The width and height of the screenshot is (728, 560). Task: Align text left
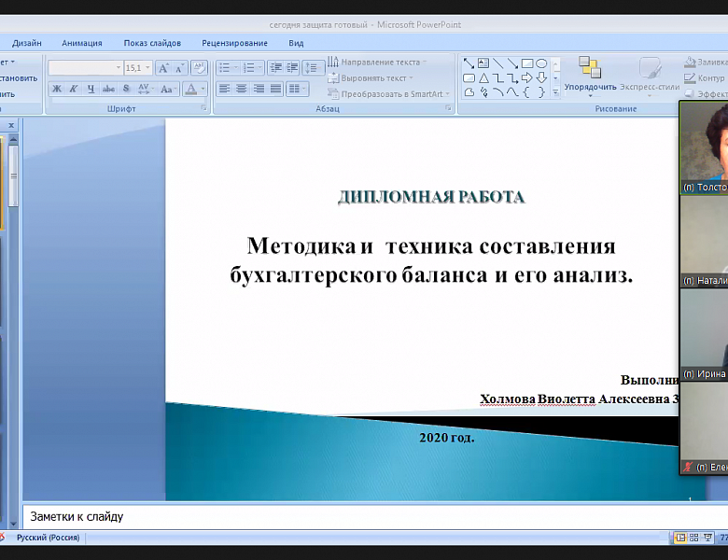pyautogui.click(x=225, y=89)
